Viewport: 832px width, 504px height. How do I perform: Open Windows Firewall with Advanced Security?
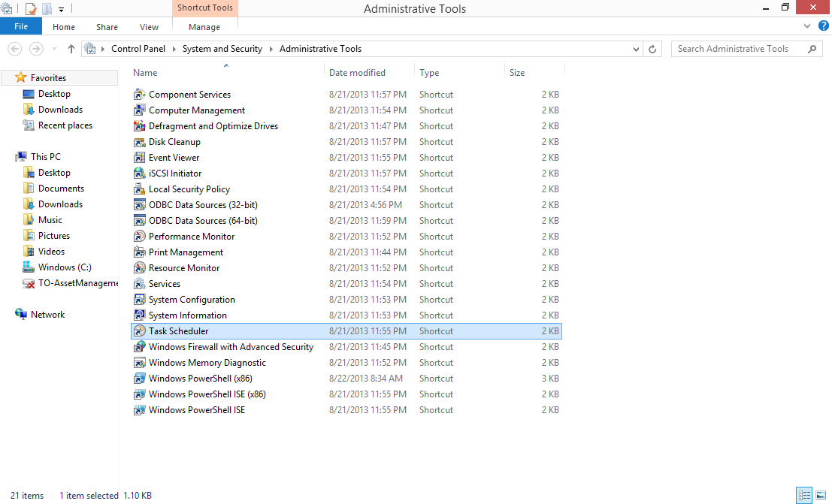point(224,346)
